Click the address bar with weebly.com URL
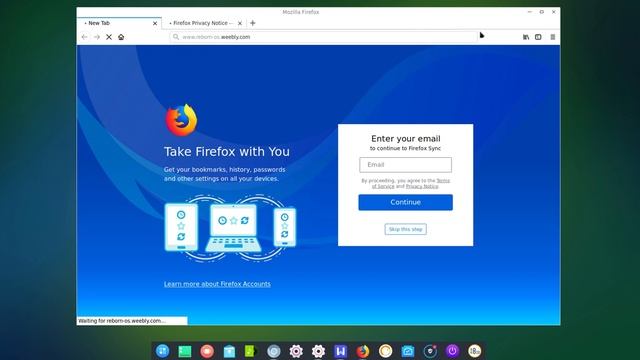The image size is (640, 360). point(323,37)
